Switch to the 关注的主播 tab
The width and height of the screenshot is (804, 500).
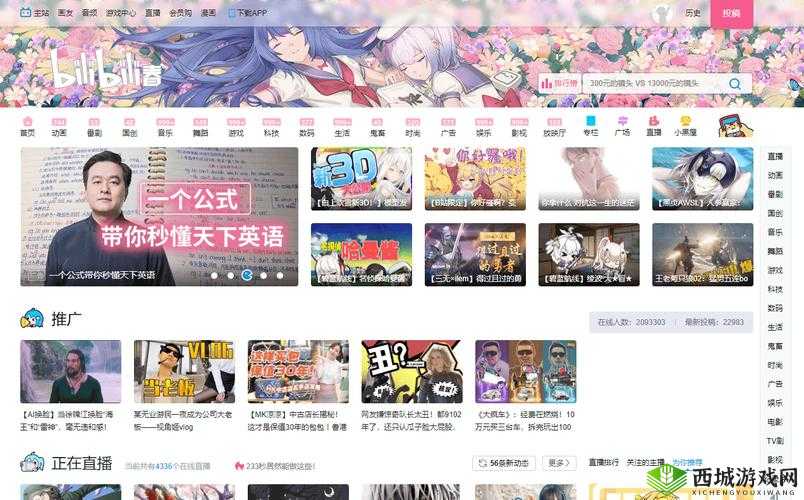point(645,463)
